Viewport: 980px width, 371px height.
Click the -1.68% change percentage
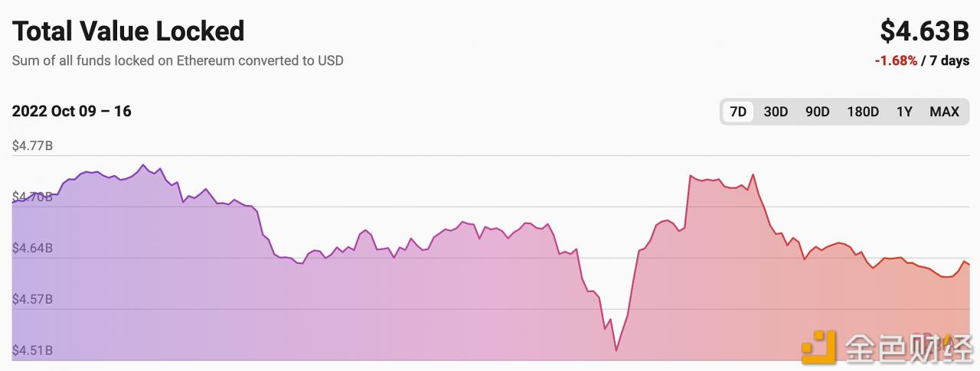(x=896, y=61)
